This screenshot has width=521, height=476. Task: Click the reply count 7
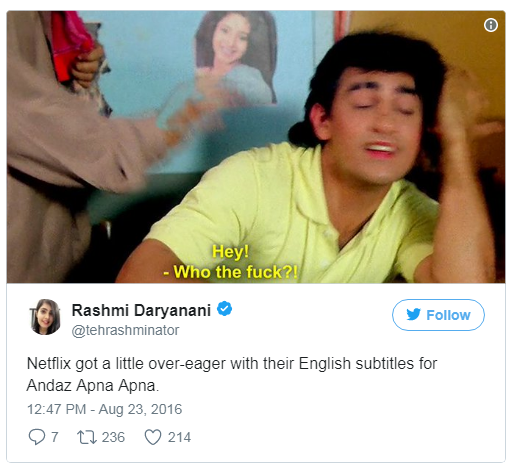click(55, 437)
